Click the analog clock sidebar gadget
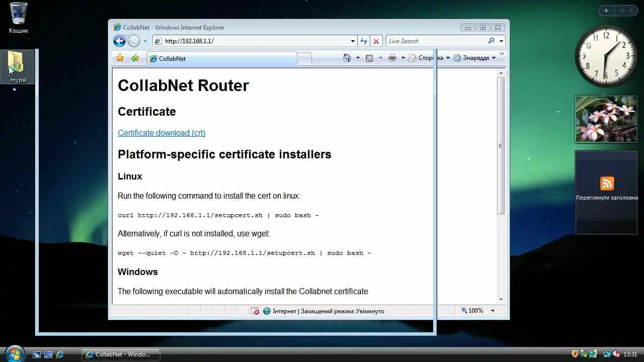 coord(606,56)
